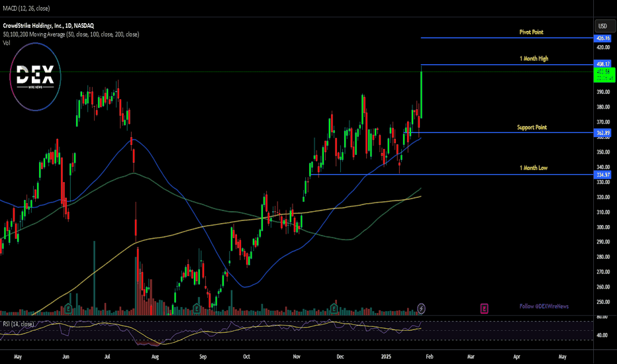This screenshot has height=364, width=617.
Task: Click the CrowdStrike Holdings, Inc. symbol title
Action: [48, 26]
